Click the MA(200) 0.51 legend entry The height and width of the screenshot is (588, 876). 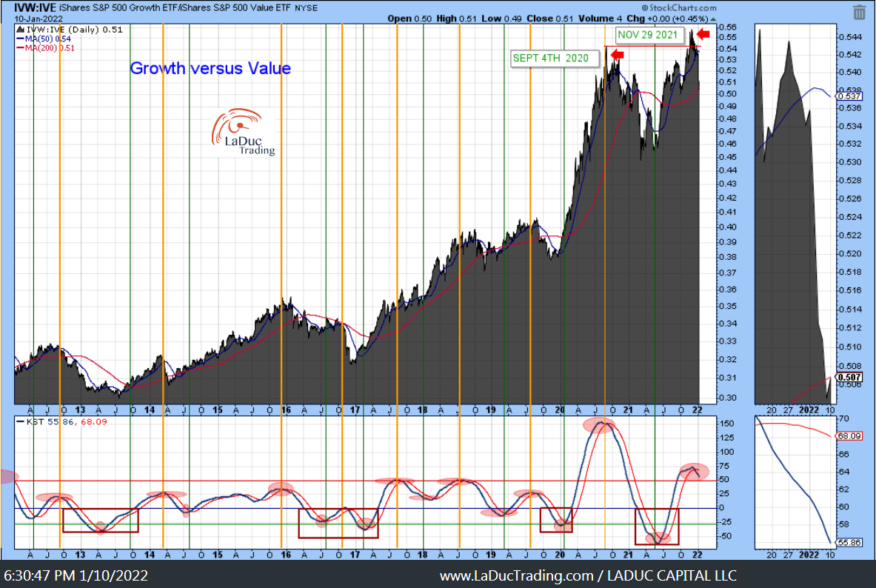click(x=46, y=47)
